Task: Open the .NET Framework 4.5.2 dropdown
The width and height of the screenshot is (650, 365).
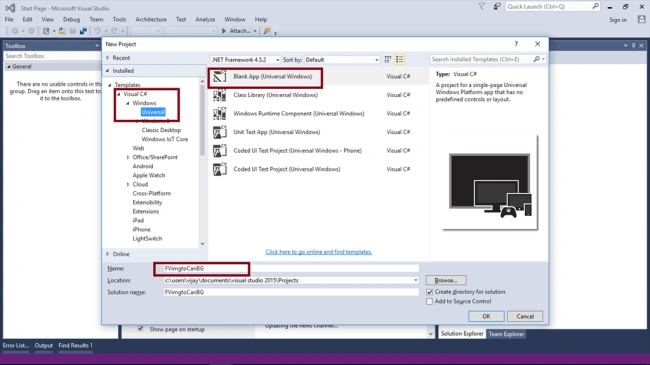Action: (245, 60)
